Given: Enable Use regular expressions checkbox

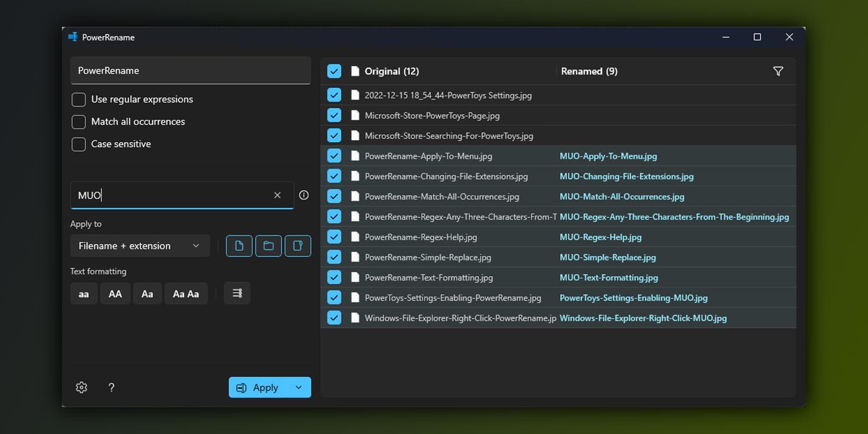Looking at the screenshot, I should click(79, 100).
